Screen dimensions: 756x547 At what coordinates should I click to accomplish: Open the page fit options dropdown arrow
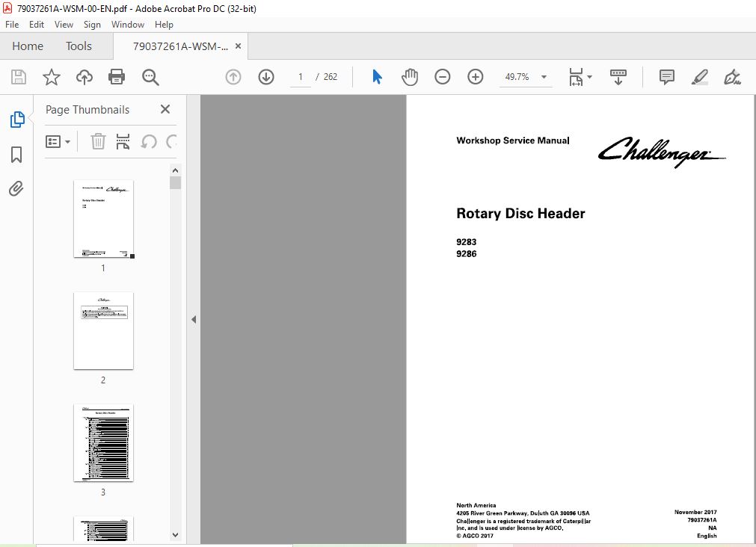pos(590,77)
